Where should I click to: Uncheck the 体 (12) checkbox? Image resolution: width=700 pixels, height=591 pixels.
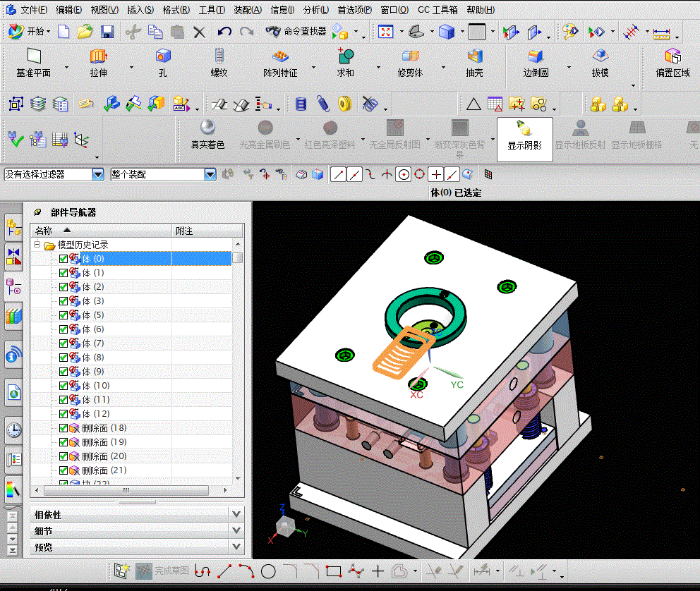[x=64, y=414]
